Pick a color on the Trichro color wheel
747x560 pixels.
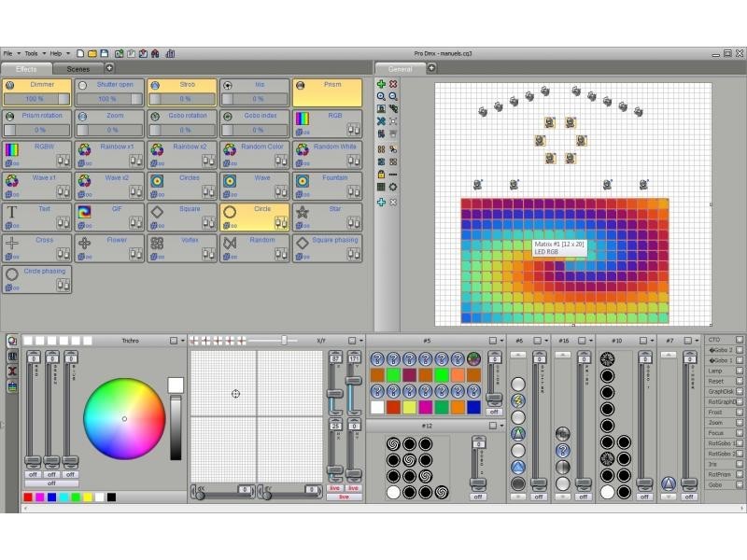tap(124, 419)
